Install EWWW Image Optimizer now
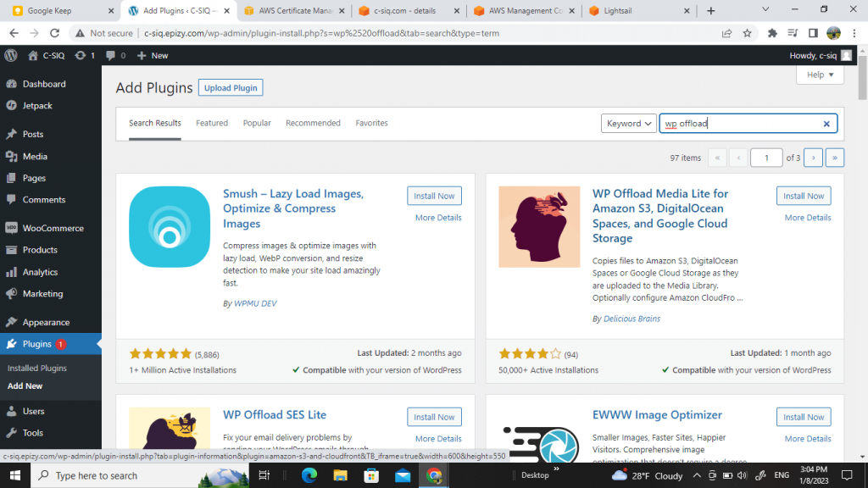This screenshot has height=488, width=868. (804, 417)
